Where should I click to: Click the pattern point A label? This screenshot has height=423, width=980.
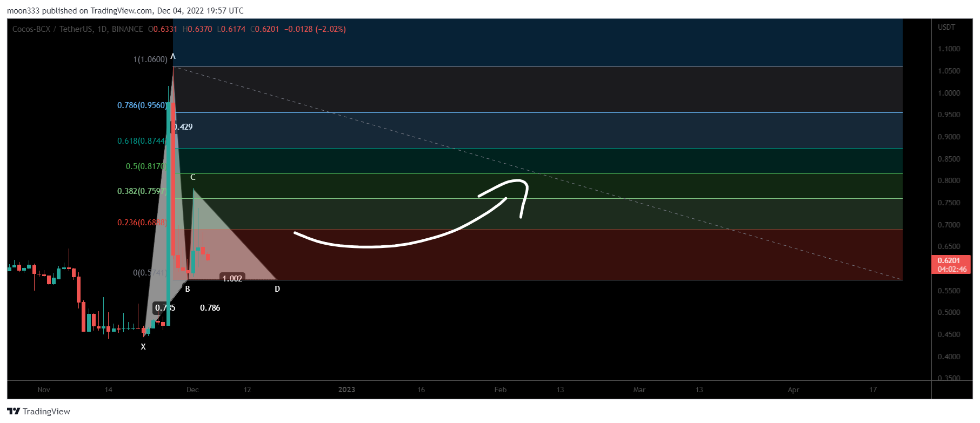pyautogui.click(x=173, y=57)
